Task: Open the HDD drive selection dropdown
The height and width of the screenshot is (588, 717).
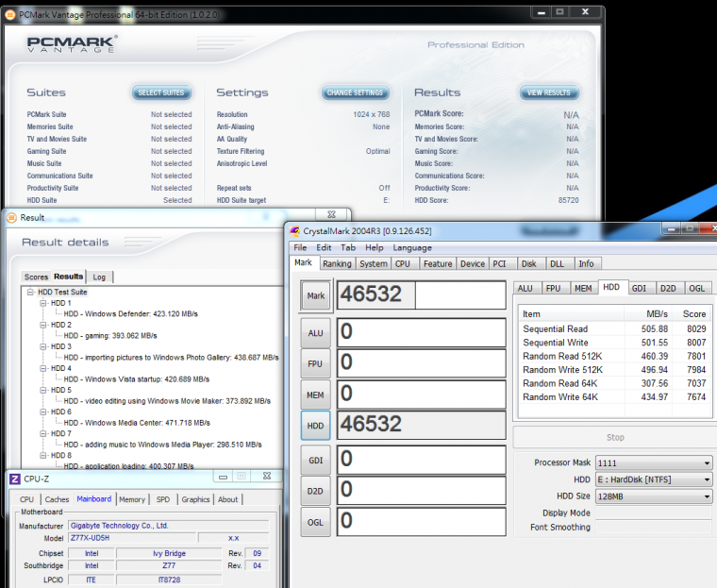Action: point(655,479)
